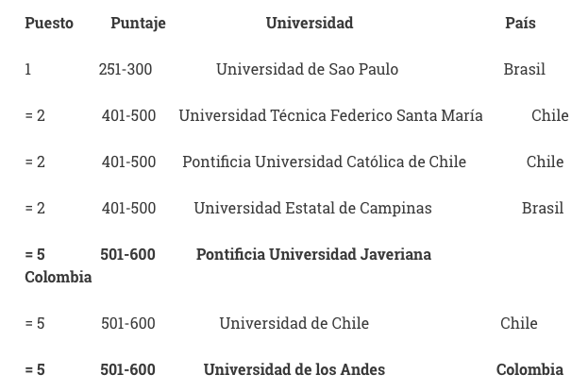The height and width of the screenshot is (392, 588).
Task: Click the País column header
Action: point(520,23)
